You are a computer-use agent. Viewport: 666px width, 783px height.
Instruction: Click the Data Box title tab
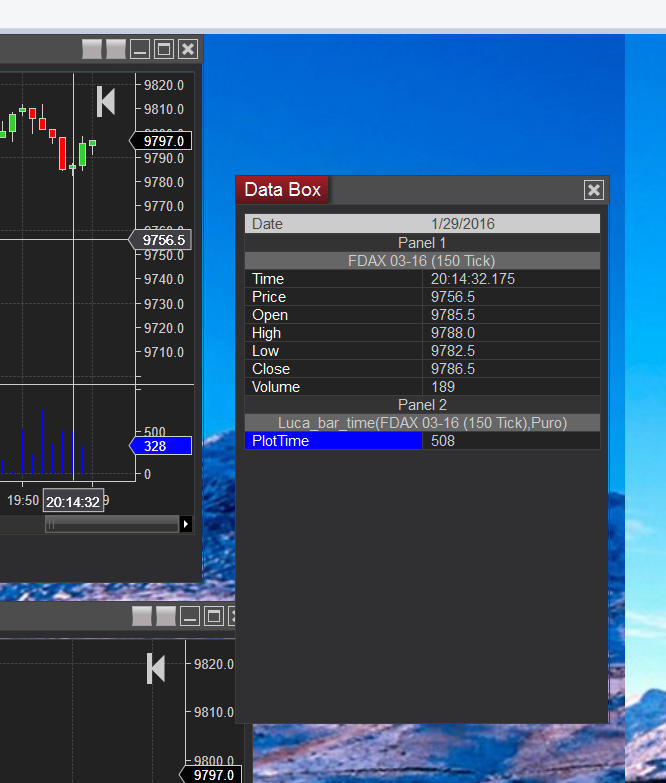pyautogui.click(x=282, y=190)
